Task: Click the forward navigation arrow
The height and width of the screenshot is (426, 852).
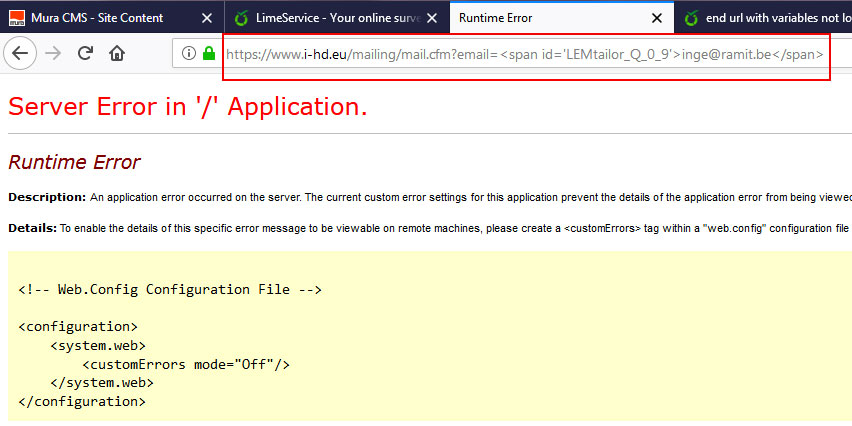Action: tap(54, 53)
